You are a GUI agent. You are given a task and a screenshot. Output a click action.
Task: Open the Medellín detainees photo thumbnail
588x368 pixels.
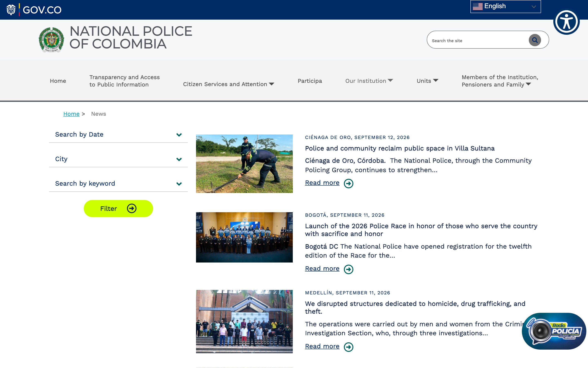coord(244,322)
